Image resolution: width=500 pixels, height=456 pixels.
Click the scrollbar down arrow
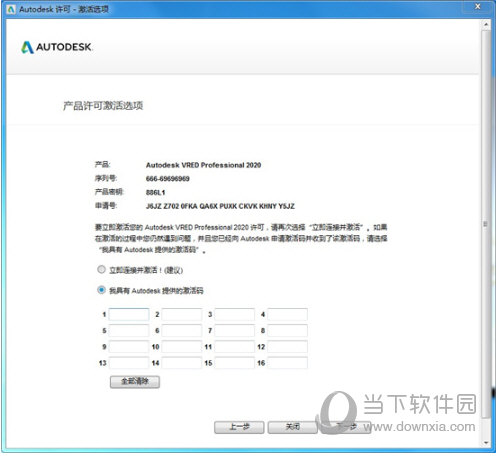click(x=486, y=443)
